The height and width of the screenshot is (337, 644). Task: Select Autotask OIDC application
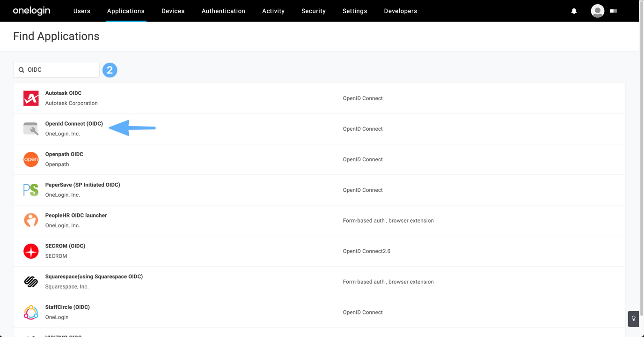(x=319, y=98)
